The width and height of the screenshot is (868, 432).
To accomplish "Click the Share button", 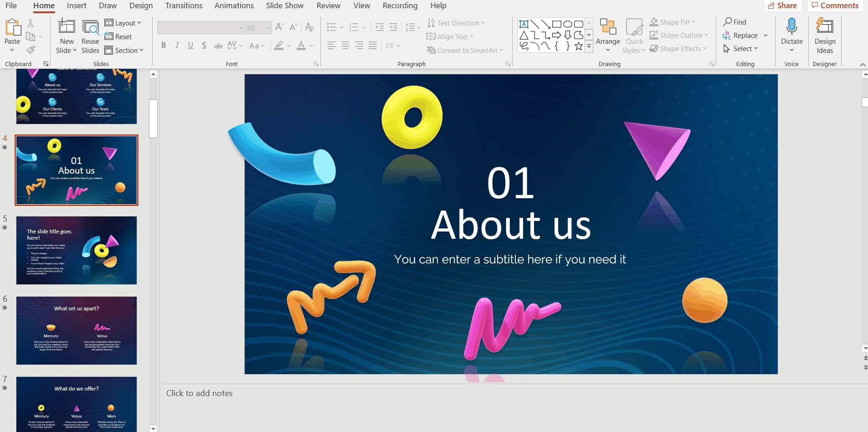I will point(782,5).
